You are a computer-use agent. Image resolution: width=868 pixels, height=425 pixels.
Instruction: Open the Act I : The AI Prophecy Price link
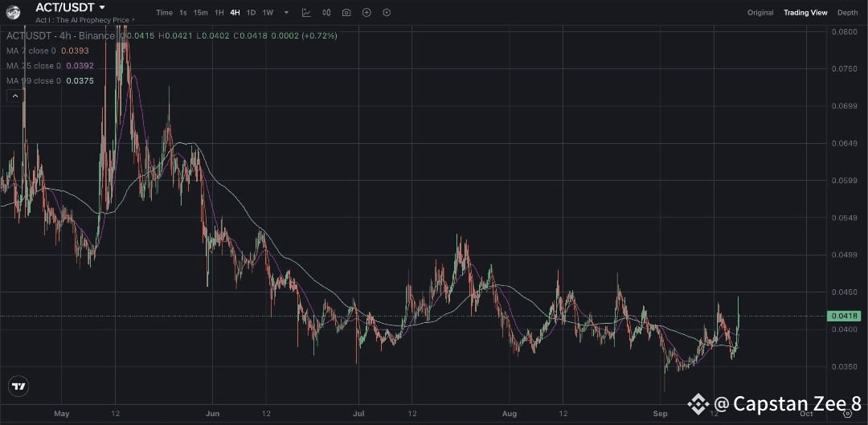85,20
